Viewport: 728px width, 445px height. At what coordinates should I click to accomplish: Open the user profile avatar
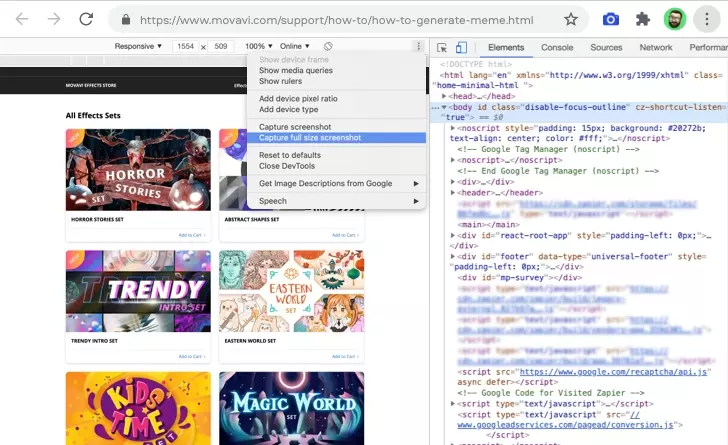675,20
